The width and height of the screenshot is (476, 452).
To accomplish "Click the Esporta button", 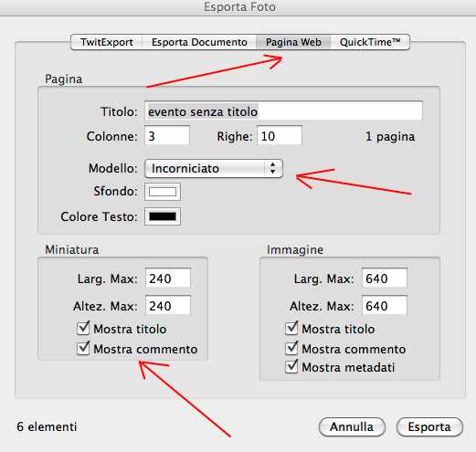I will point(429,426).
